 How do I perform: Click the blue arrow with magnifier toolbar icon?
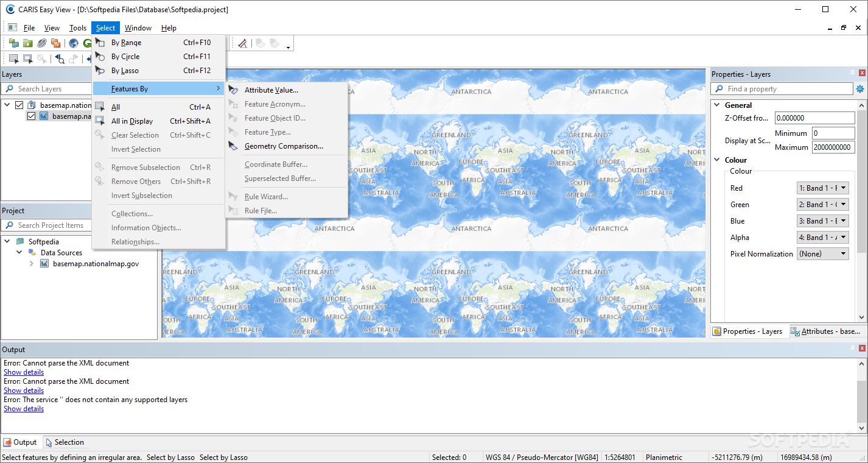pyautogui.click(x=60, y=58)
